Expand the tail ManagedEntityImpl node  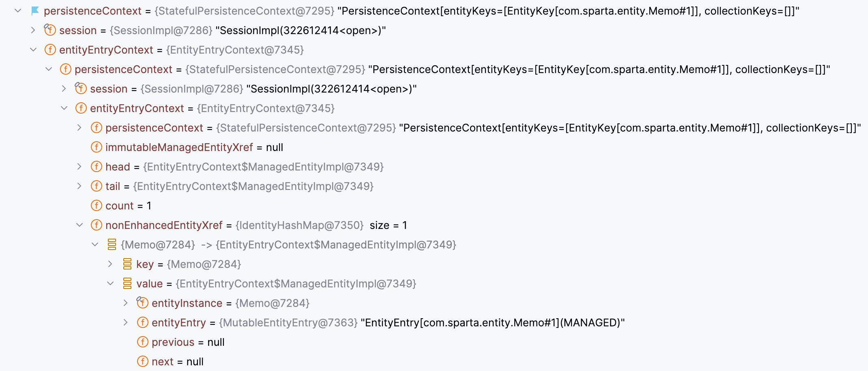(x=79, y=186)
